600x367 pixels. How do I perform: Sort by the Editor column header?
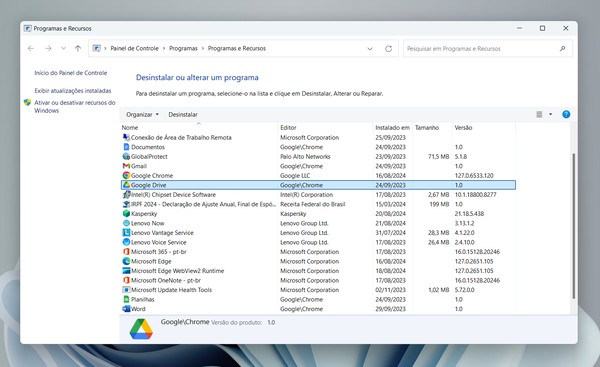click(x=288, y=127)
